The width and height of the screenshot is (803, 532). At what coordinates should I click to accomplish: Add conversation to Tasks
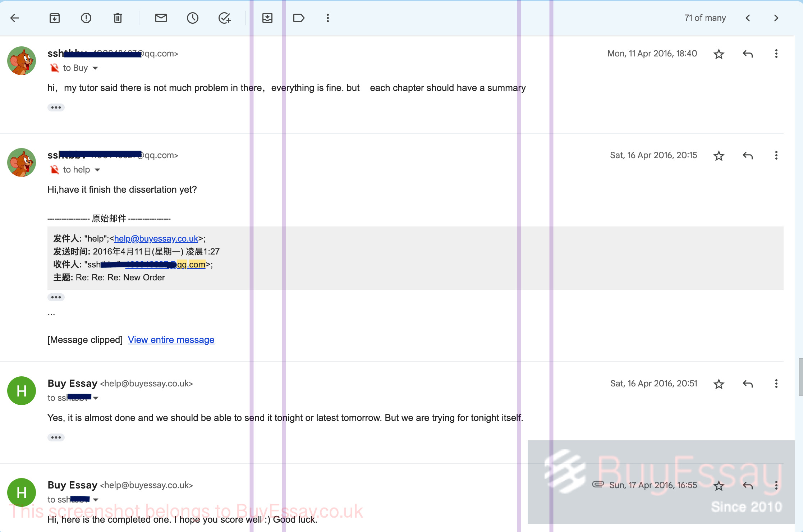click(225, 18)
